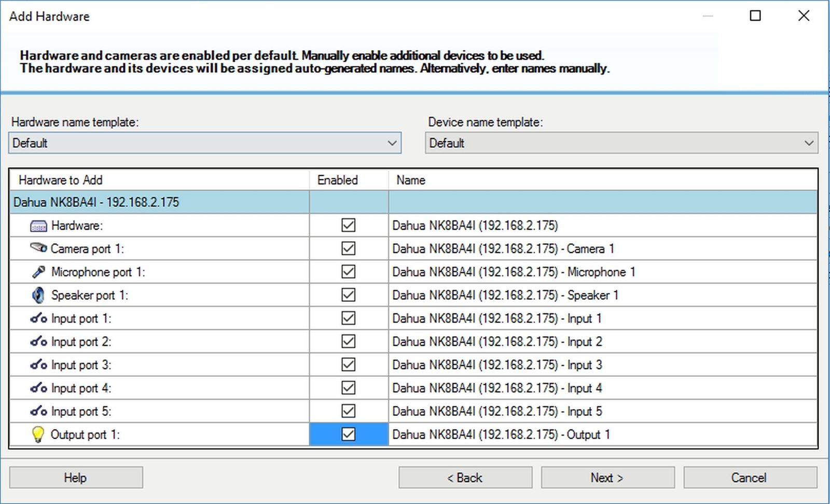This screenshot has height=504, width=830.
Task: Click the Hardware device icon
Action: pyautogui.click(x=38, y=226)
